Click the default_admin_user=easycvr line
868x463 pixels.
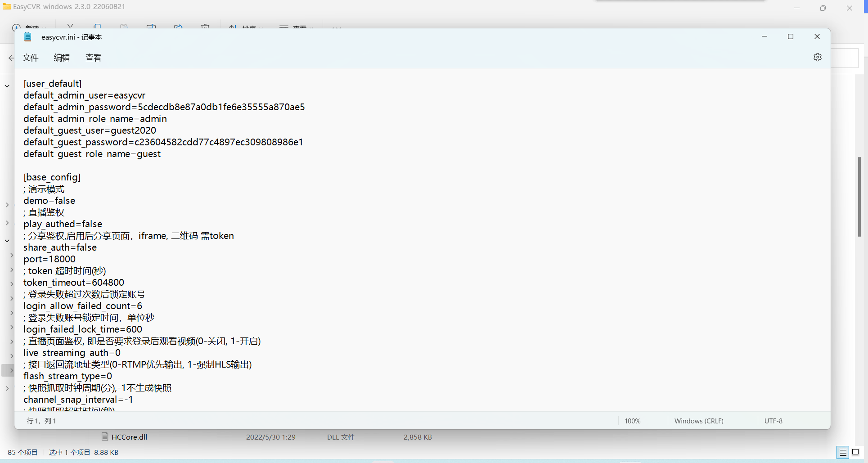click(85, 95)
